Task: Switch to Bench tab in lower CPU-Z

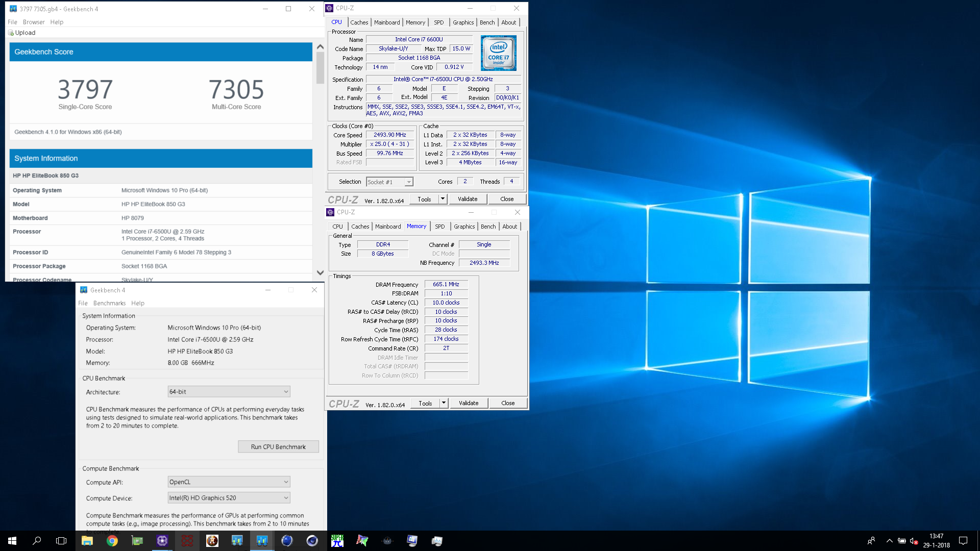Action: click(x=488, y=227)
